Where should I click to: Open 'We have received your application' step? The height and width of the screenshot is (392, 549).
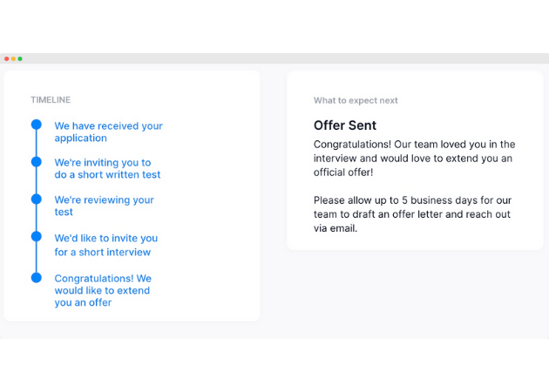click(x=109, y=132)
